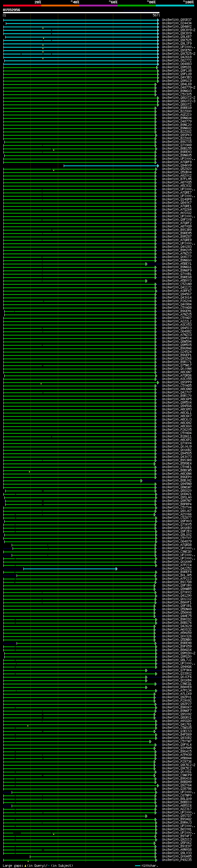Screen dimensions: 197x868
Task: Click the UniRef100_Q94KV9 label
Action: coord(177,165)
